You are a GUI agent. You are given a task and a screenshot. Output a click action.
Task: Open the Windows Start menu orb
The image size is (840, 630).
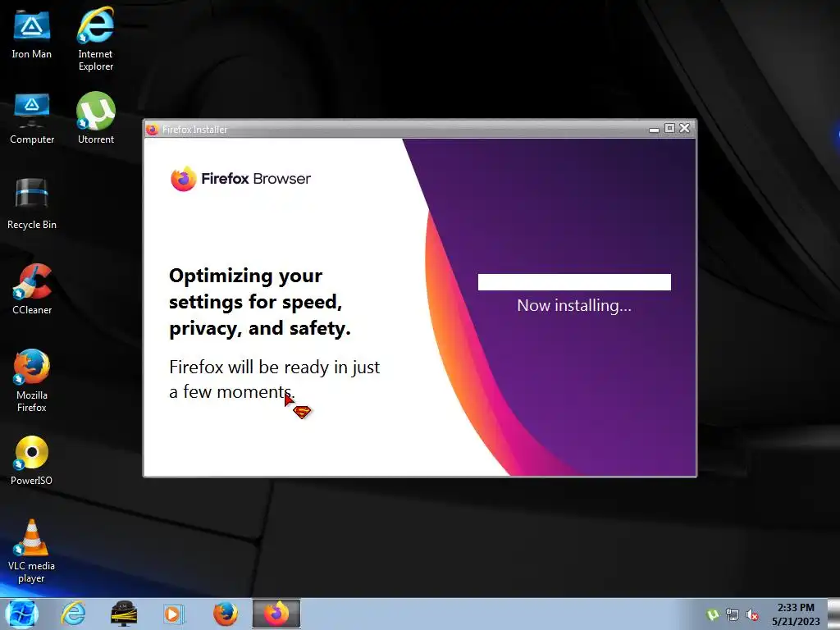[21, 614]
